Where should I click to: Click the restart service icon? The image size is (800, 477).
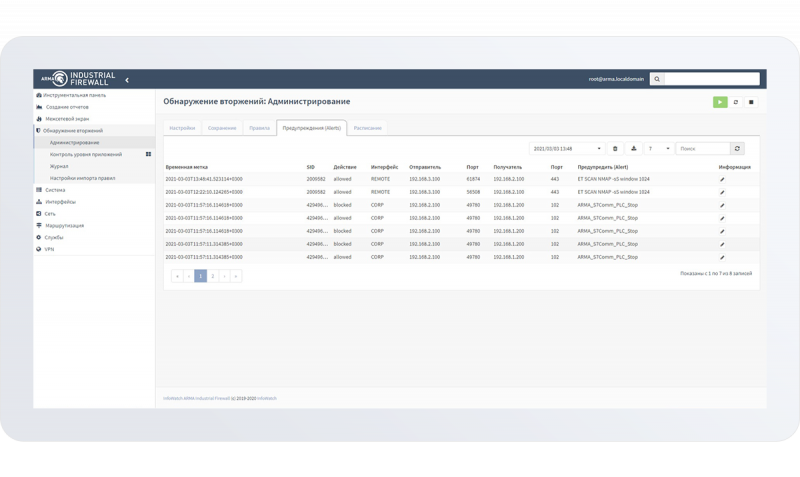(736, 102)
